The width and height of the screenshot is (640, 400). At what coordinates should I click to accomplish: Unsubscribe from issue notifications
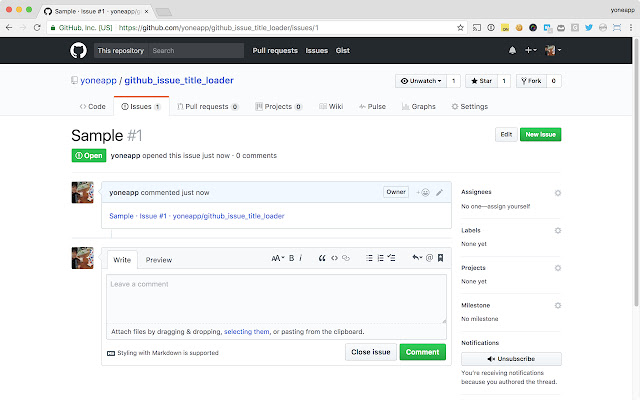(x=510, y=358)
